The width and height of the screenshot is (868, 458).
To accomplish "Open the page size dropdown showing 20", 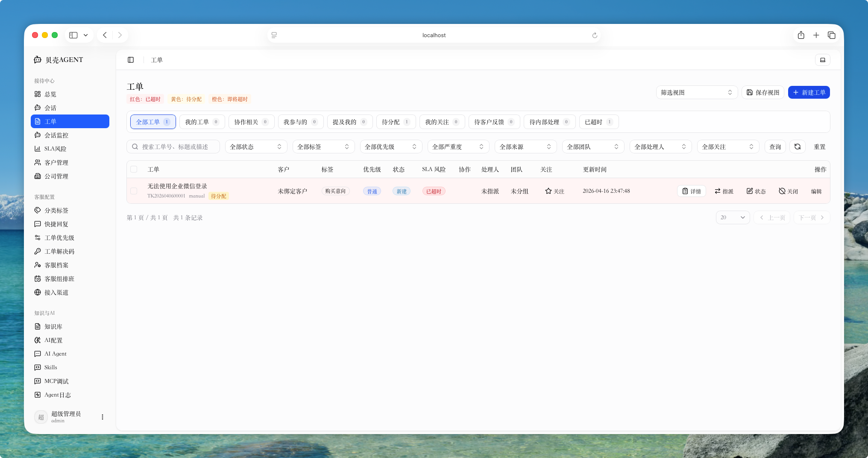I will tap(732, 217).
